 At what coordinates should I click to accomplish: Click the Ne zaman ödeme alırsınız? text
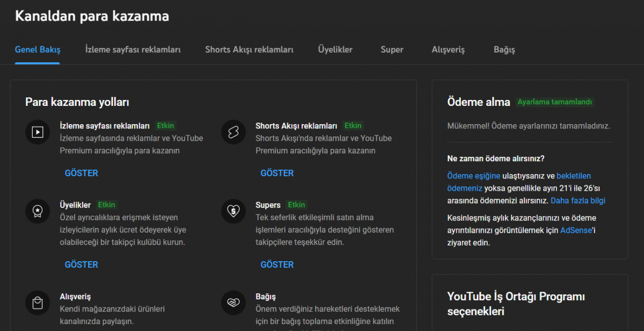[x=495, y=159]
